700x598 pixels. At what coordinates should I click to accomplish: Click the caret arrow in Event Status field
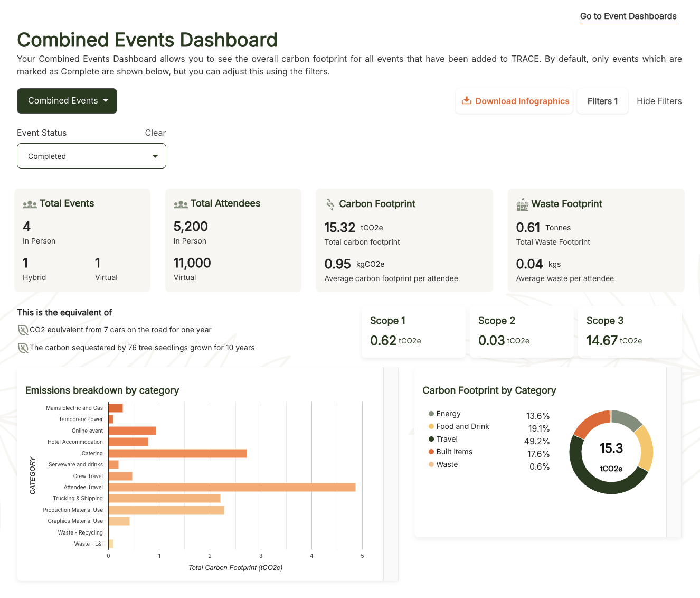click(155, 156)
